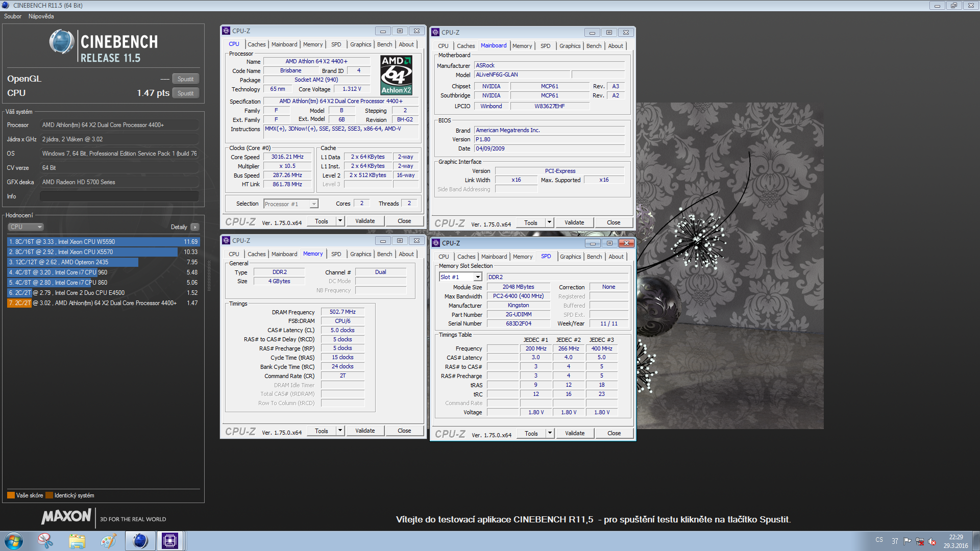
Task: Click Cinebench title bar app icon
Action: [x=6, y=5]
